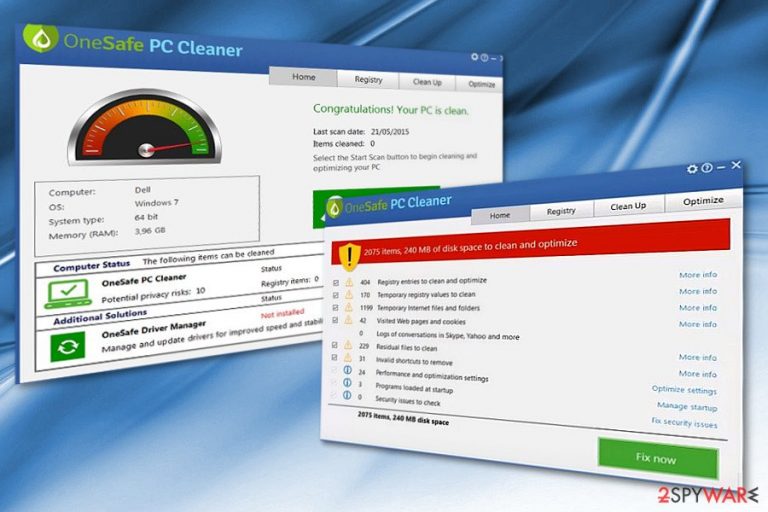This screenshot has height=512, width=768.
Task: Open Clean Up tab in the front window
Action: click(x=628, y=206)
